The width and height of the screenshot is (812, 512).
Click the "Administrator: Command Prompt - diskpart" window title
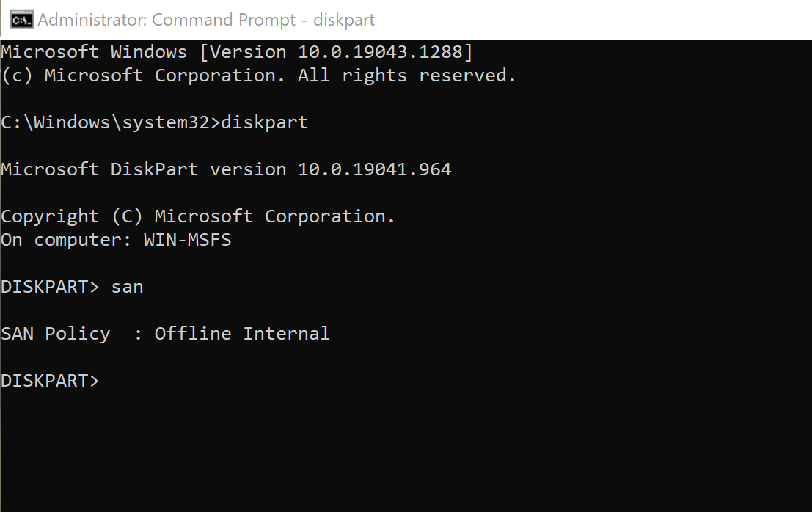(x=205, y=20)
